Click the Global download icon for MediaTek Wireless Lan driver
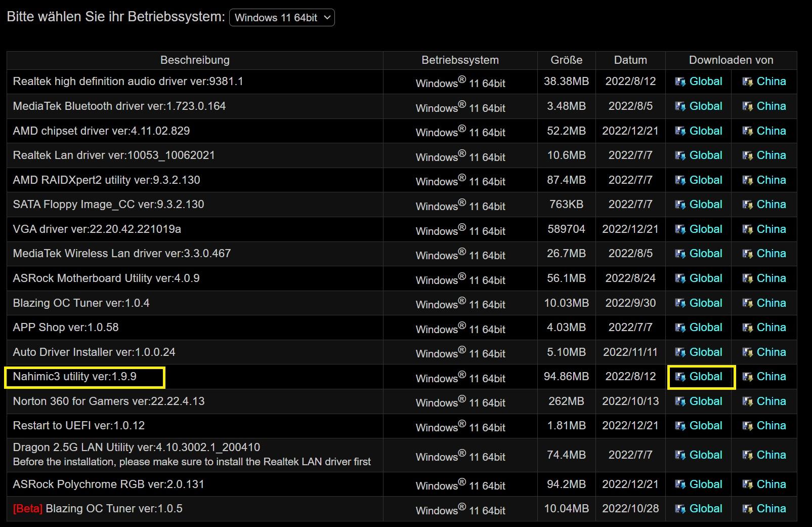Screen dimensions: 812x527 pyautogui.click(x=680, y=254)
